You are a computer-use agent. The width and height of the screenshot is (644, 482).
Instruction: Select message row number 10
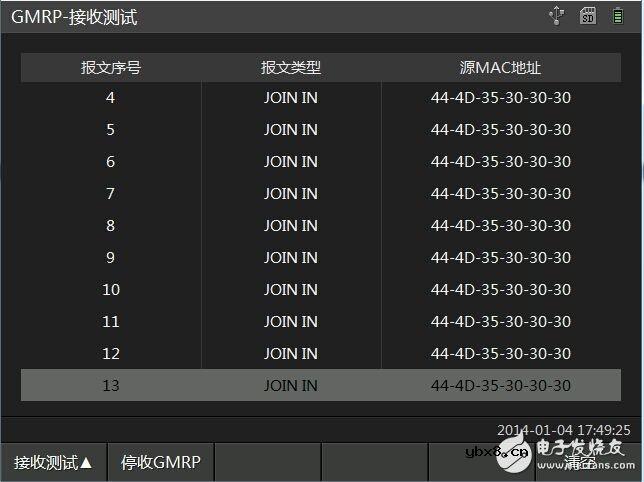click(x=321, y=290)
